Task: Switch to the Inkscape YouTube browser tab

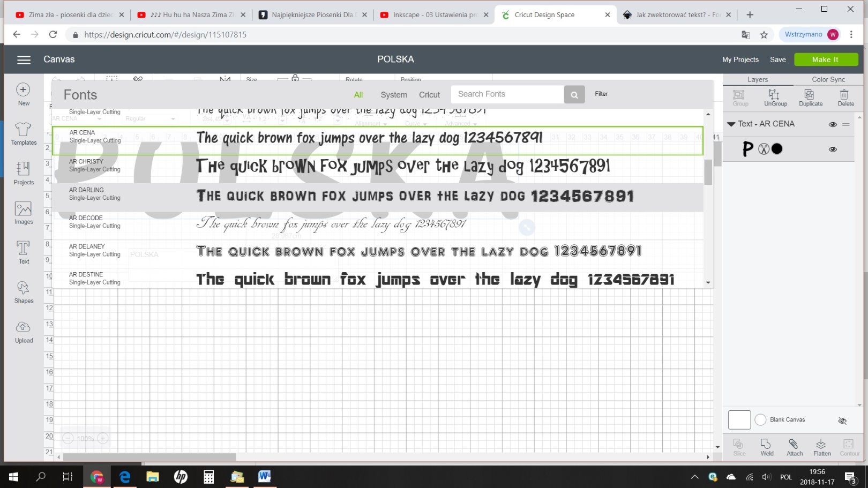Action: (434, 15)
